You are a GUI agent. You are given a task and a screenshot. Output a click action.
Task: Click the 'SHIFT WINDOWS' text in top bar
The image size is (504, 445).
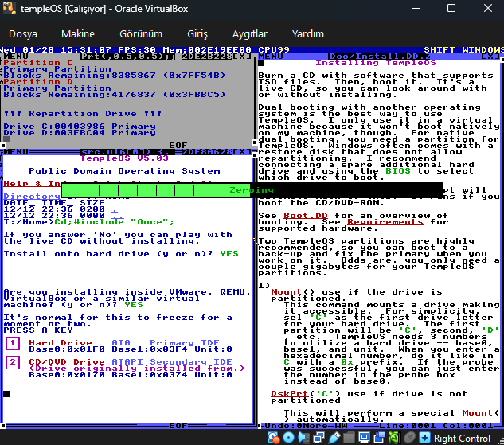464,50
